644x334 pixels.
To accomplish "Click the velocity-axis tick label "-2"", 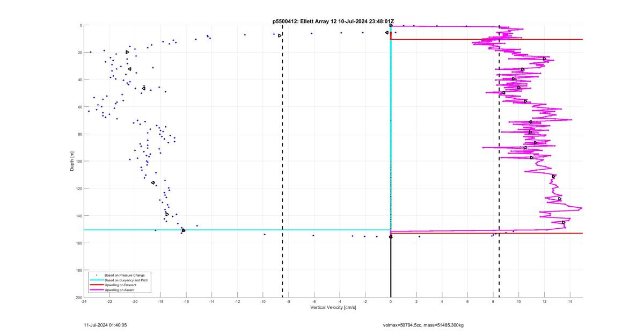I will (x=365, y=302).
